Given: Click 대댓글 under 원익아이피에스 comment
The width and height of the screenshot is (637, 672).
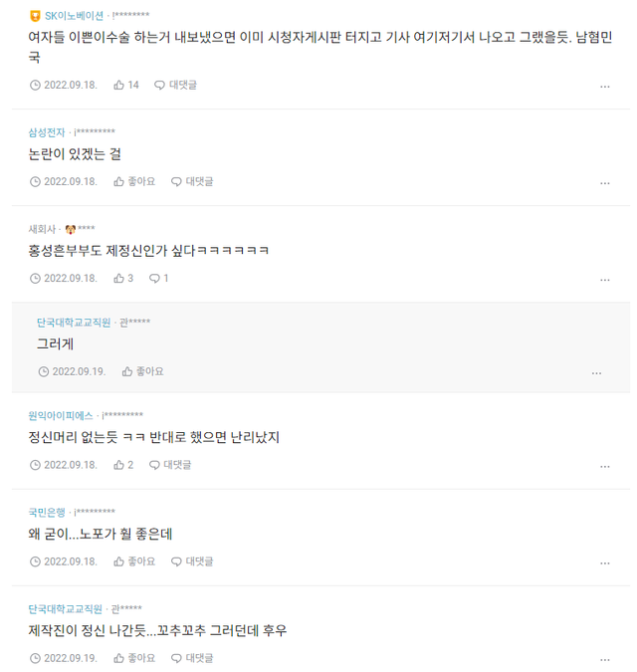Looking at the screenshot, I should (170, 464).
